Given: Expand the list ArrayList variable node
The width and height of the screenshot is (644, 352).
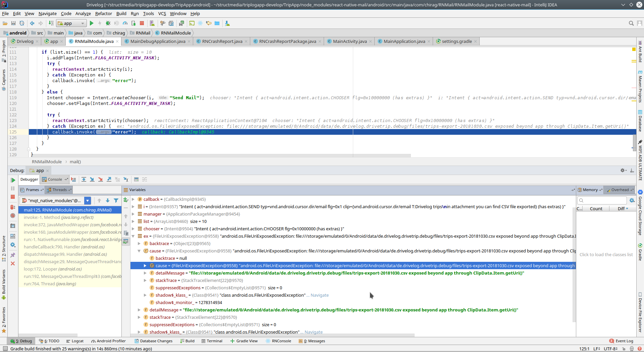Looking at the screenshot, I should [x=133, y=221].
